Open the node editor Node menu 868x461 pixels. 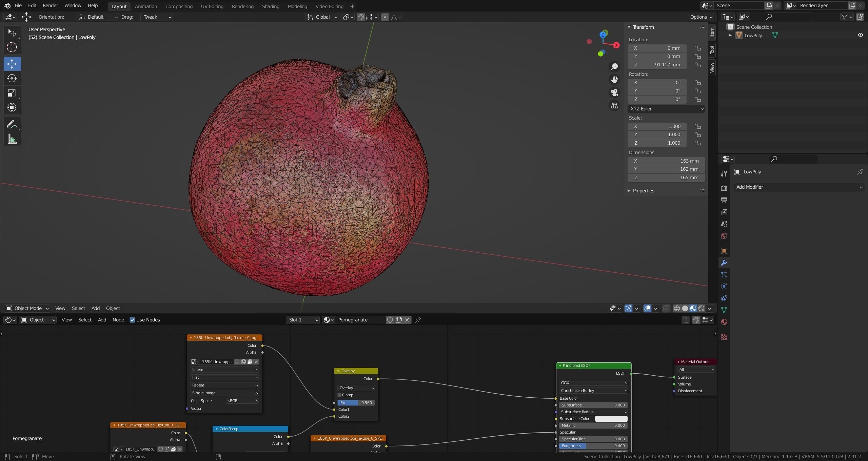tap(118, 320)
